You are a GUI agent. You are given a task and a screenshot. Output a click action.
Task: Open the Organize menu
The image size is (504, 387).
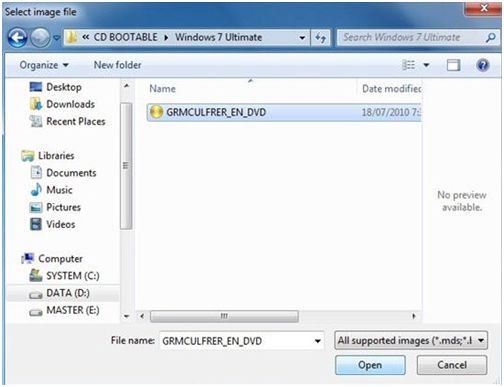44,65
